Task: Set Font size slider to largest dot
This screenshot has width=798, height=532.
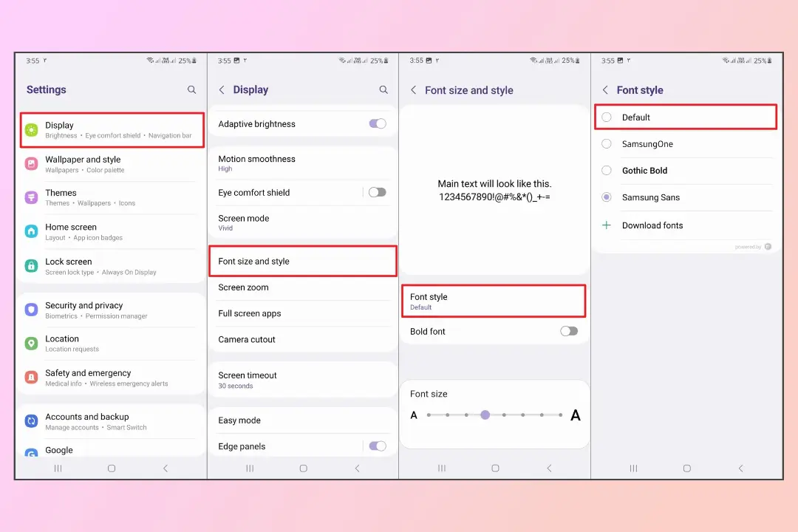Action: (560, 415)
